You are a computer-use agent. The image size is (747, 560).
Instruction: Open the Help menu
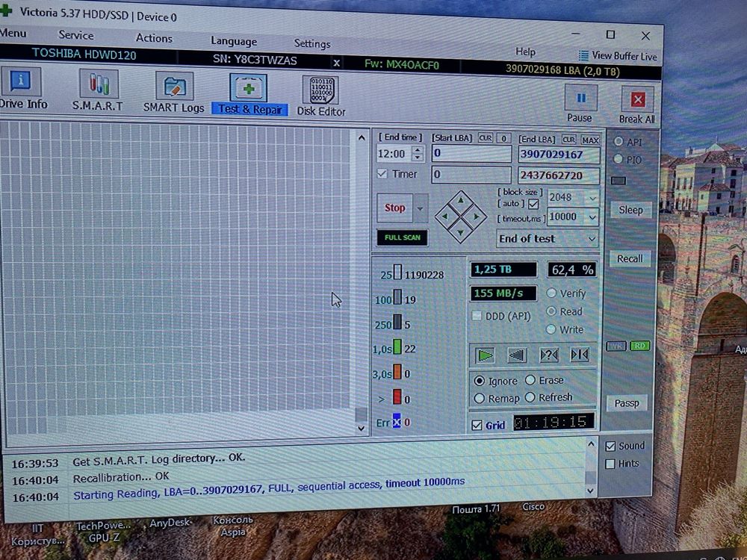(525, 52)
